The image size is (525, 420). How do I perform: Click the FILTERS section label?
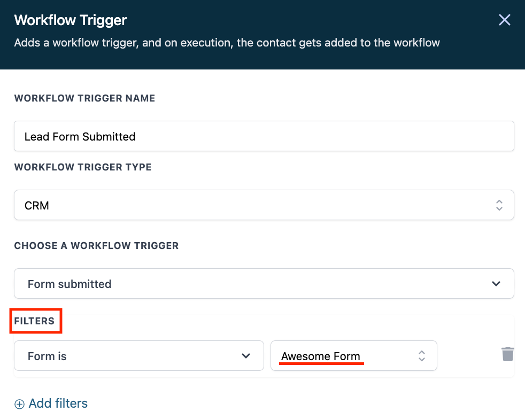(x=34, y=321)
